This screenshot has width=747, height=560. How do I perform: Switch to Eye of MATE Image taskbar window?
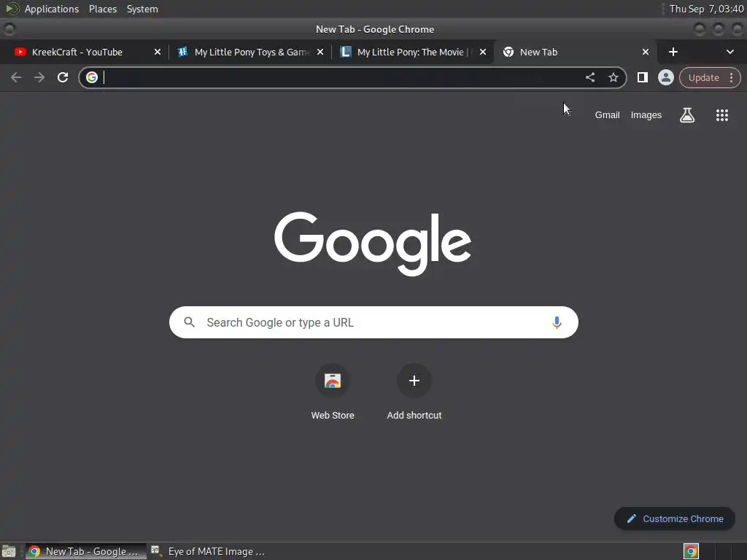click(x=208, y=551)
